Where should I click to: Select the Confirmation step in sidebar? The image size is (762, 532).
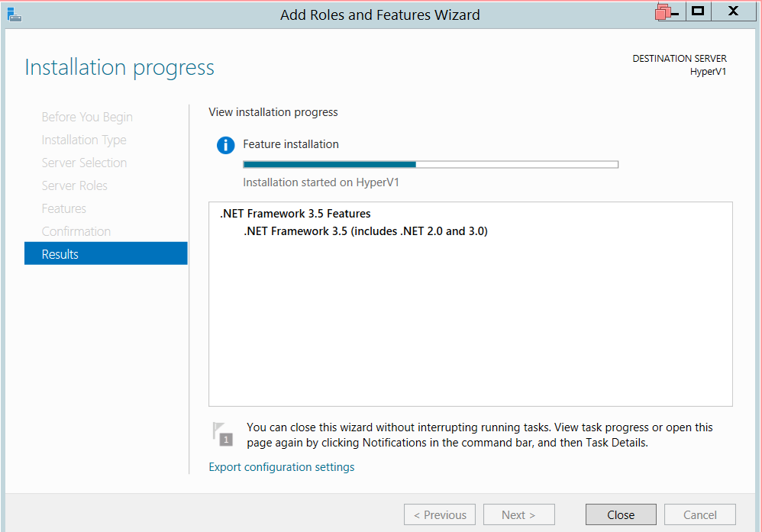point(76,231)
